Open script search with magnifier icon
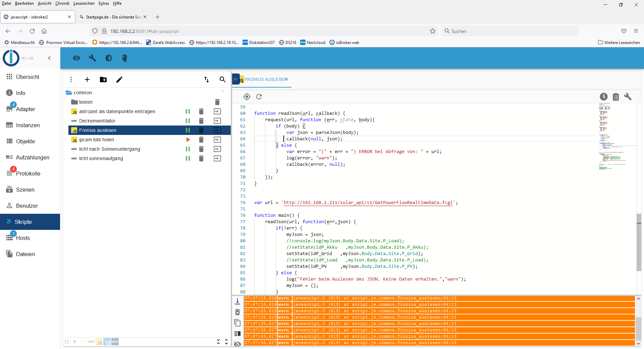The height and width of the screenshot is (349, 644). click(x=222, y=80)
